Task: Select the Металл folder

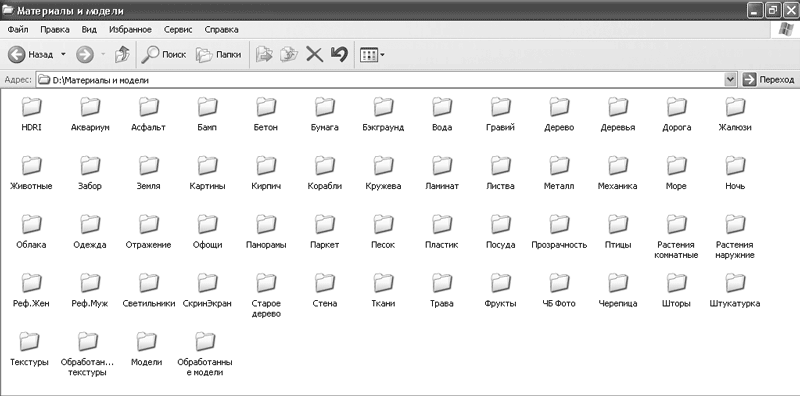Action: point(559,174)
